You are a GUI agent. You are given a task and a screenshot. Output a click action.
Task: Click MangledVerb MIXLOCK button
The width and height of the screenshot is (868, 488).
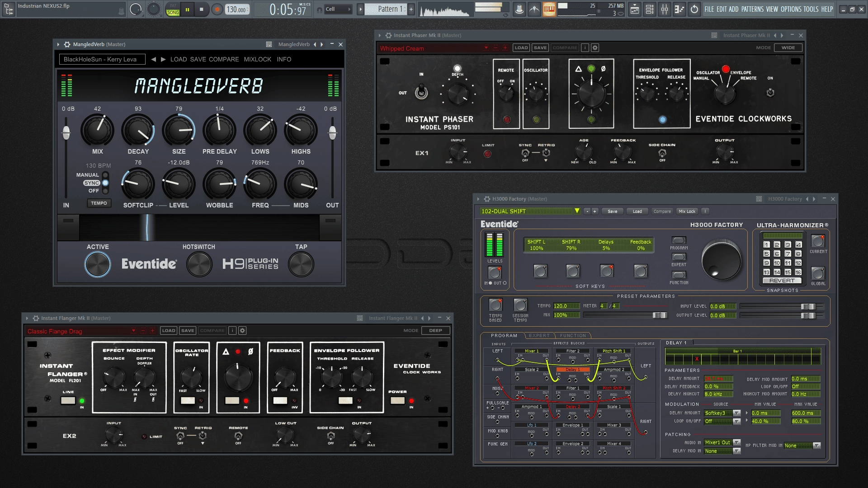pyautogui.click(x=258, y=59)
